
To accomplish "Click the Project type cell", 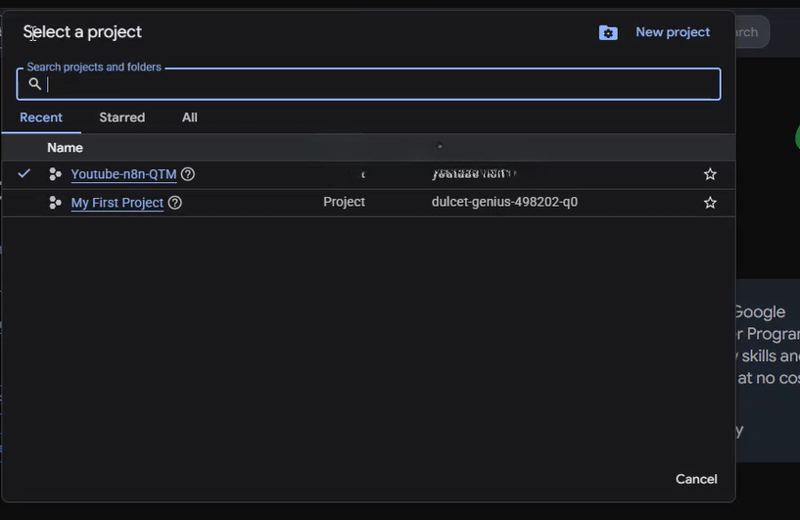I will coord(344,202).
